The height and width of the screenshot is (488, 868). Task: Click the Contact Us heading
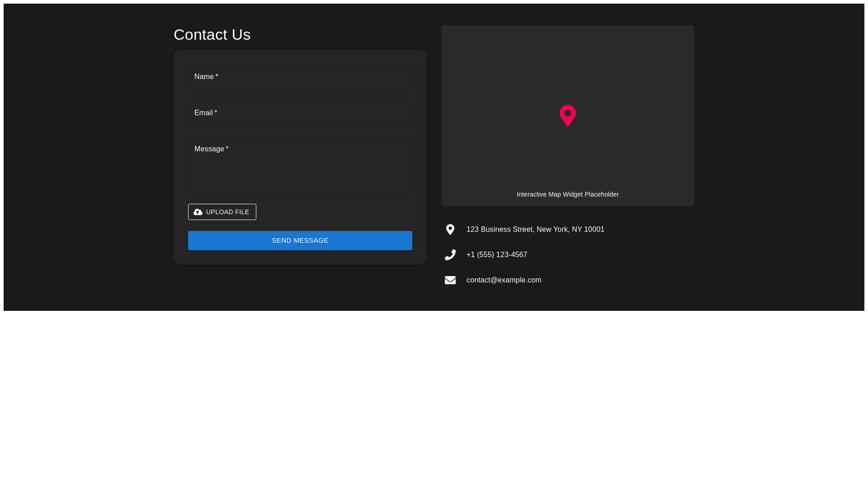coord(212,35)
